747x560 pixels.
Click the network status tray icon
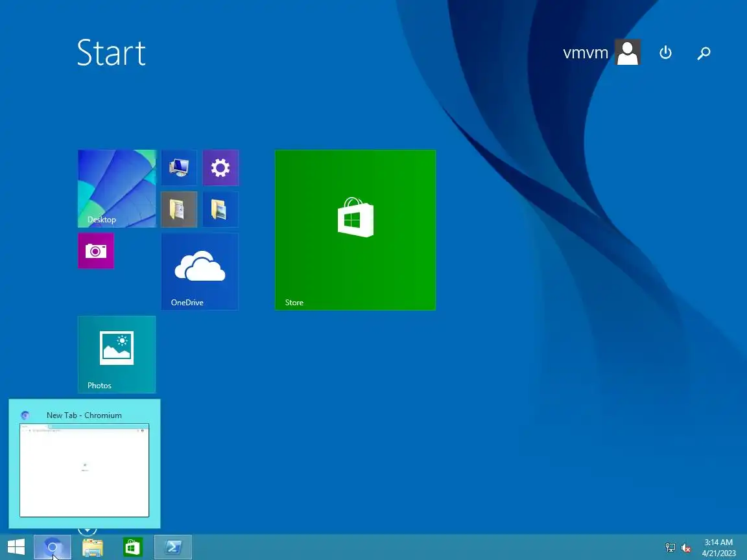[670, 548]
